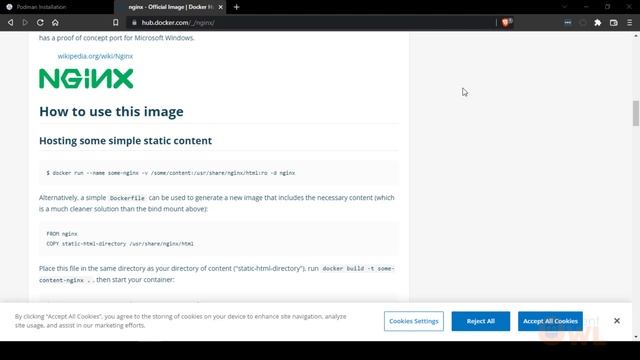Switch to the Podman Installation tab

click(x=57, y=7)
